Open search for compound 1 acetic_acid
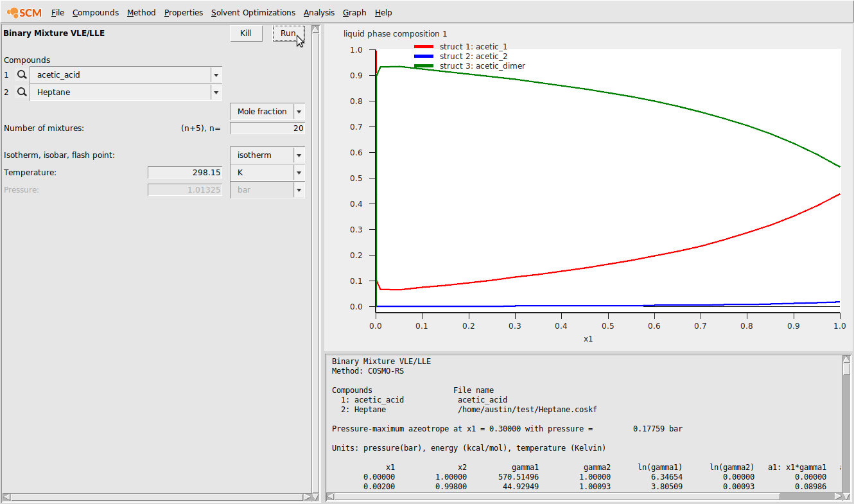The image size is (854, 504). point(22,75)
